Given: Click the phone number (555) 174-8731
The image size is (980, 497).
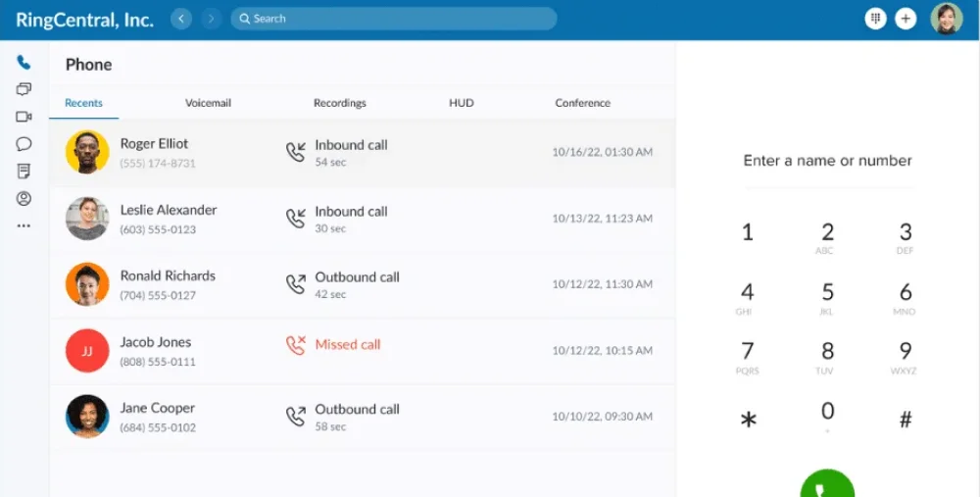Looking at the screenshot, I should pos(158,163).
